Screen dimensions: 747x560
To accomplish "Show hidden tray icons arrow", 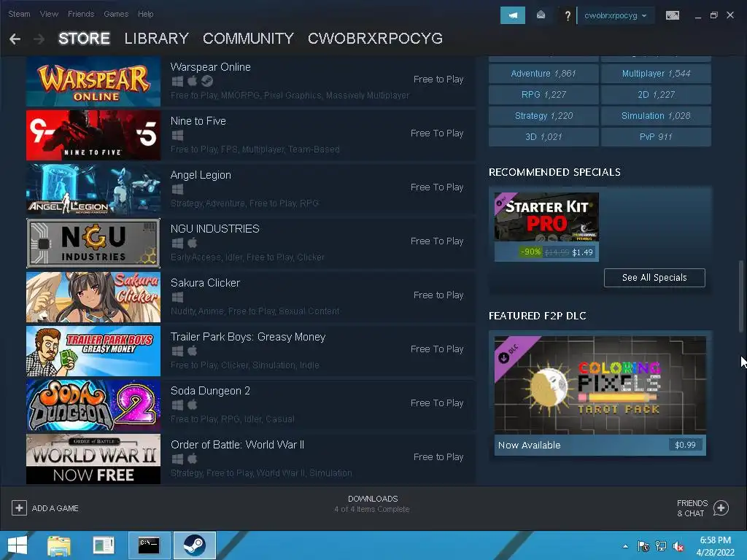I will pyautogui.click(x=625, y=546).
